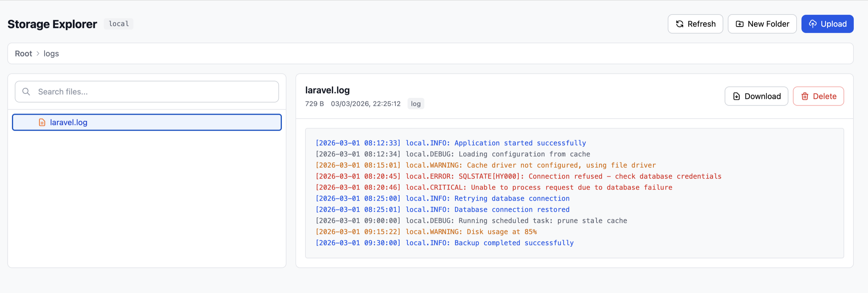Open the Root breadcrumb
This screenshot has height=293, width=868.
pos(23,53)
